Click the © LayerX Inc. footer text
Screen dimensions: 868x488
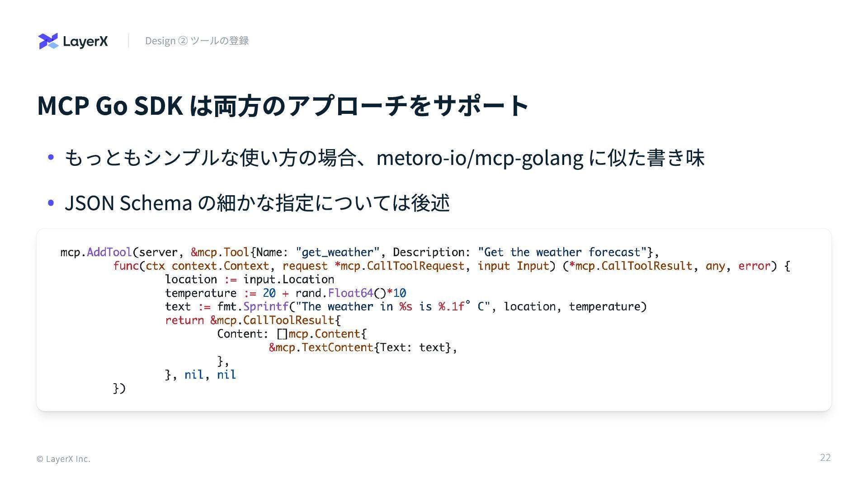click(x=63, y=459)
